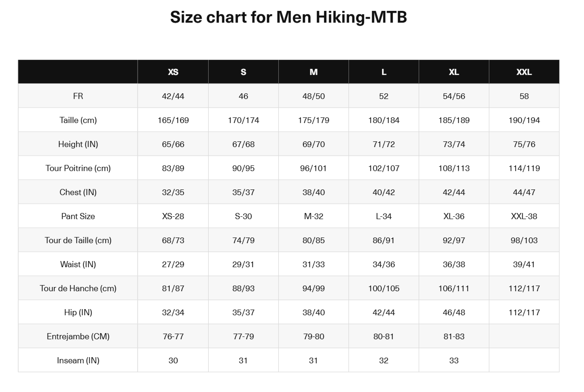Click the pant size 'L-34' cell

point(384,216)
